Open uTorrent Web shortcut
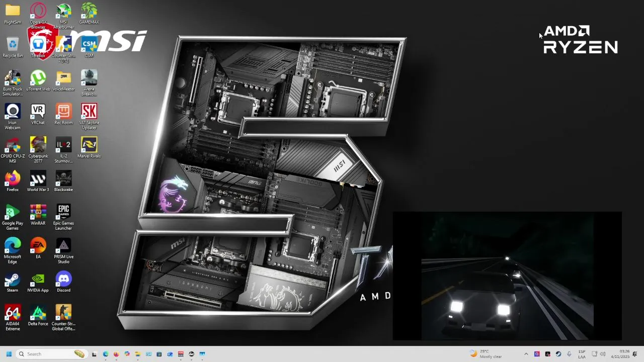Image resolution: width=644 pixels, height=362 pixels. click(x=38, y=81)
